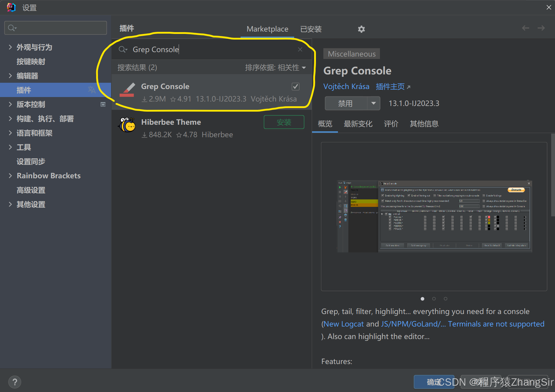The width and height of the screenshot is (555, 392).
Task: Expand the 其他设置 settings section
Action: (x=10, y=204)
